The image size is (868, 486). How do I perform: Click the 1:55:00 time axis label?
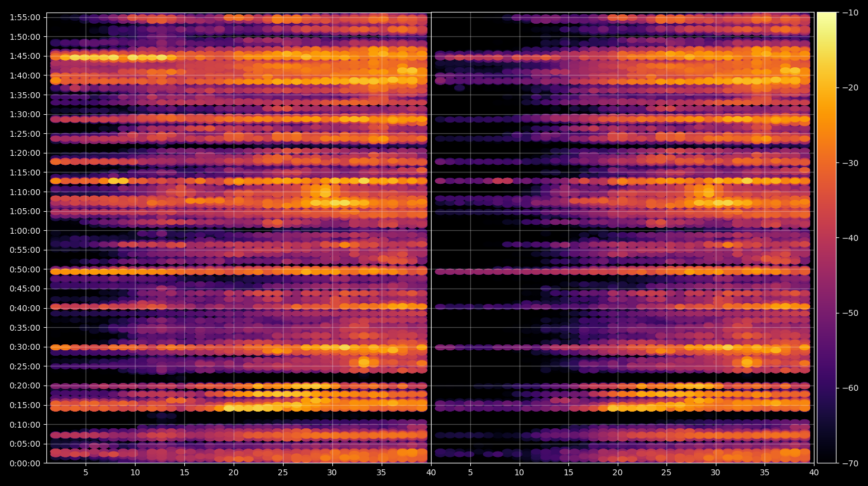pos(25,17)
